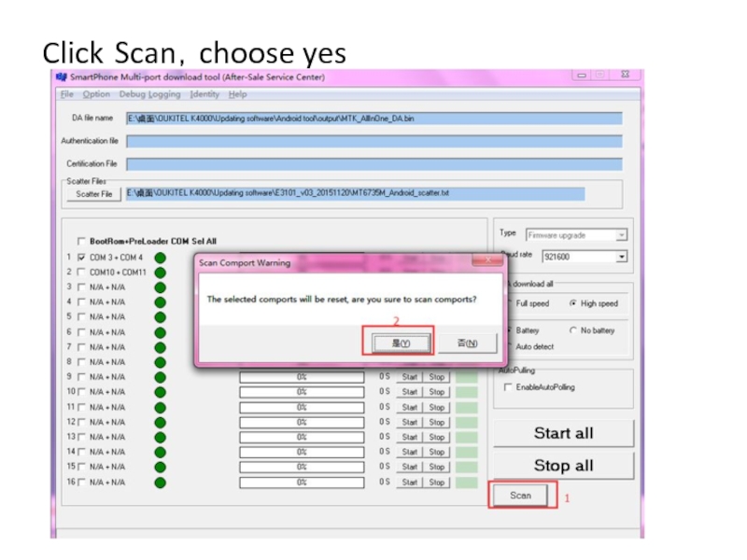Click Stop button in row 9
Viewport: 747px width, 560px height.
[x=436, y=377]
